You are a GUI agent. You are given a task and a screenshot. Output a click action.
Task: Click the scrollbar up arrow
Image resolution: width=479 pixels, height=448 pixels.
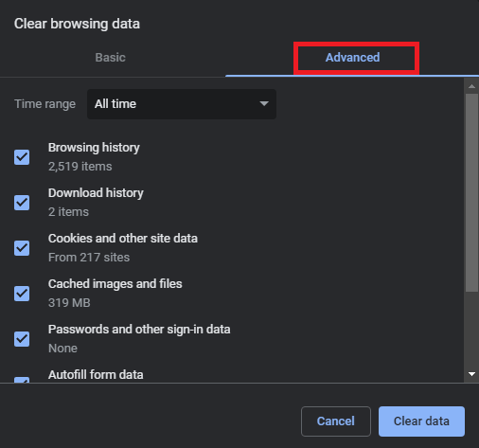coord(471,86)
